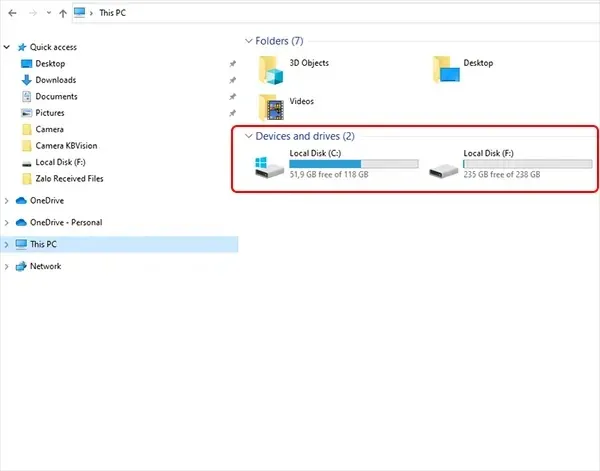This screenshot has height=471, width=600.
Task: Click the Up arrow navigation button
Action: tap(64, 15)
